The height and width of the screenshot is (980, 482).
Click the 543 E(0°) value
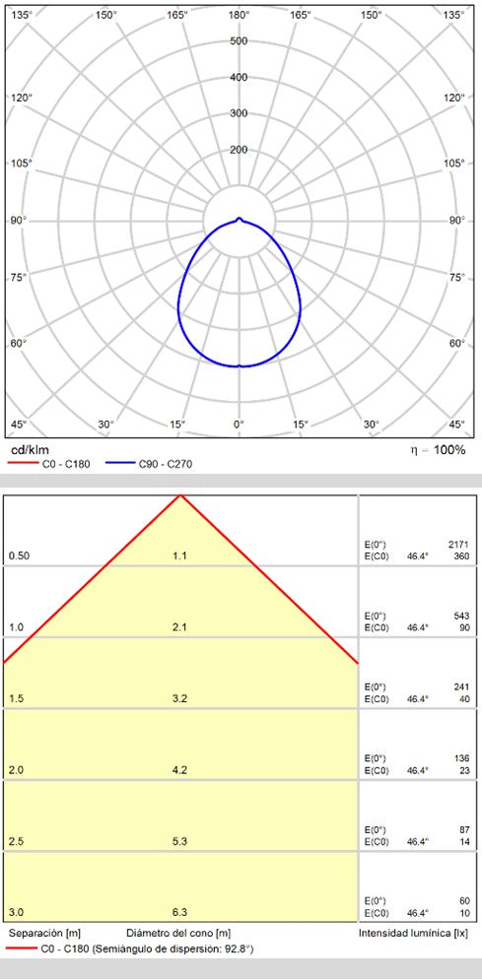click(x=462, y=616)
